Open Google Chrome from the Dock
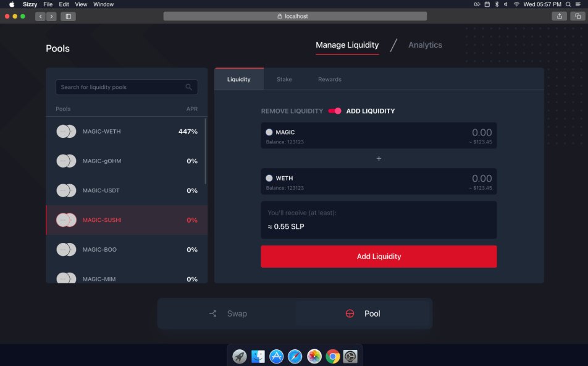 pyautogui.click(x=333, y=356)
